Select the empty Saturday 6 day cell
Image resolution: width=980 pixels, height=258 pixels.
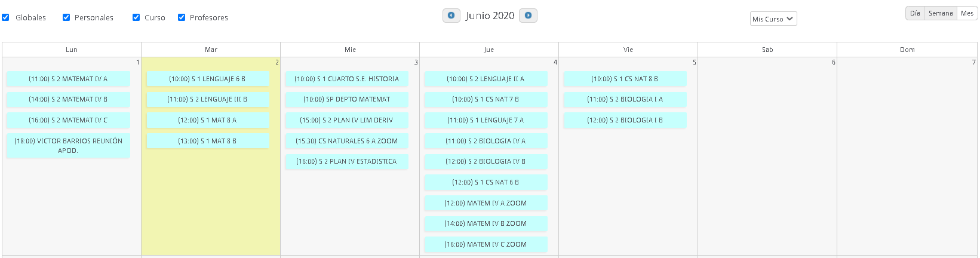[x=767, y=155]
